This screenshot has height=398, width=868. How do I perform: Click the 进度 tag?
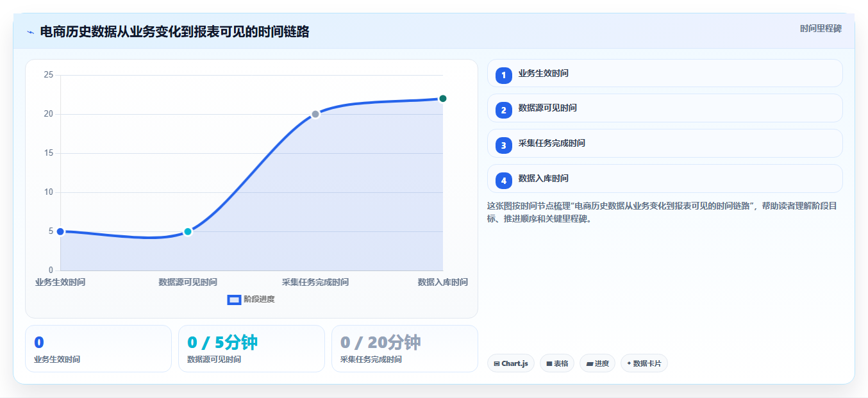pos(597,363)
